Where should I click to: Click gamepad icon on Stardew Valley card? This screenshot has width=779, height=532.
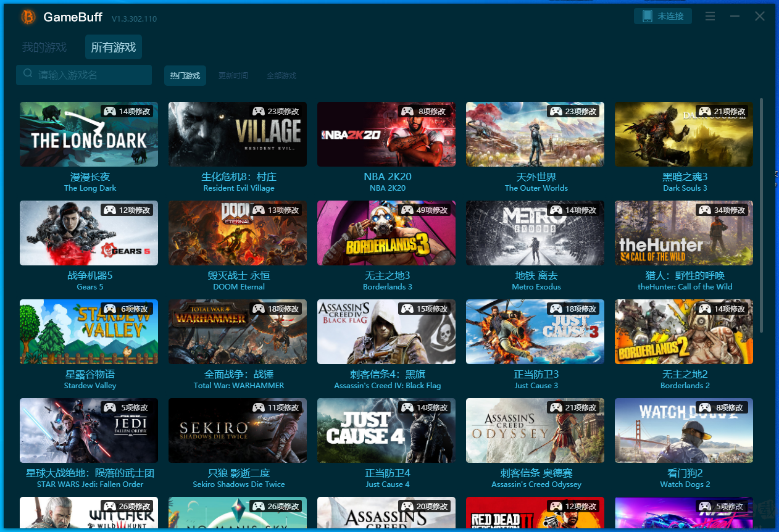(x=109, y=309)
